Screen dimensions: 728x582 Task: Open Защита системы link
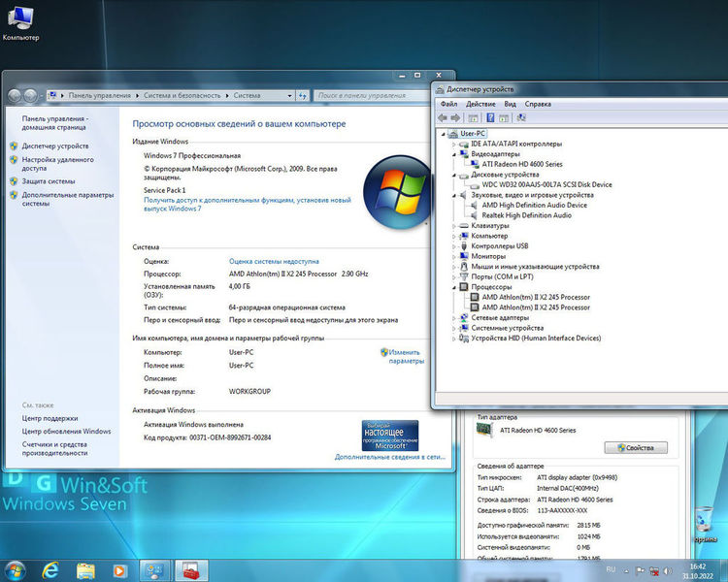pos(49,181)
